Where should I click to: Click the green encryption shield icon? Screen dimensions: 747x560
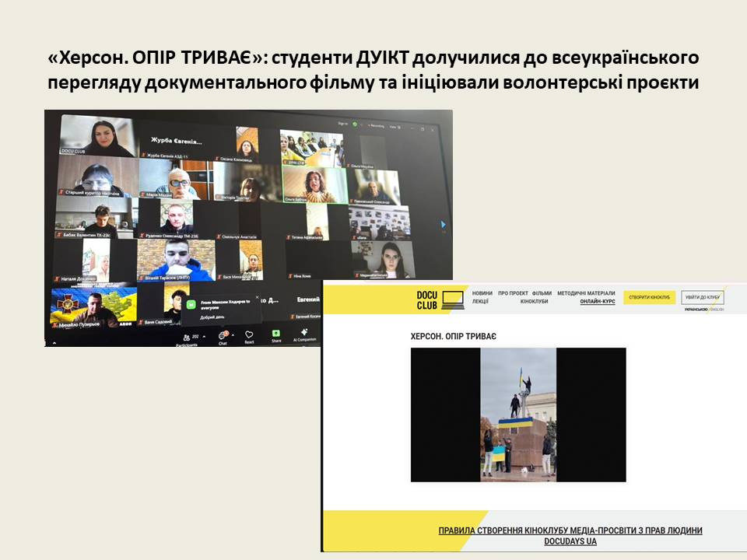click(x=355, y=124)
